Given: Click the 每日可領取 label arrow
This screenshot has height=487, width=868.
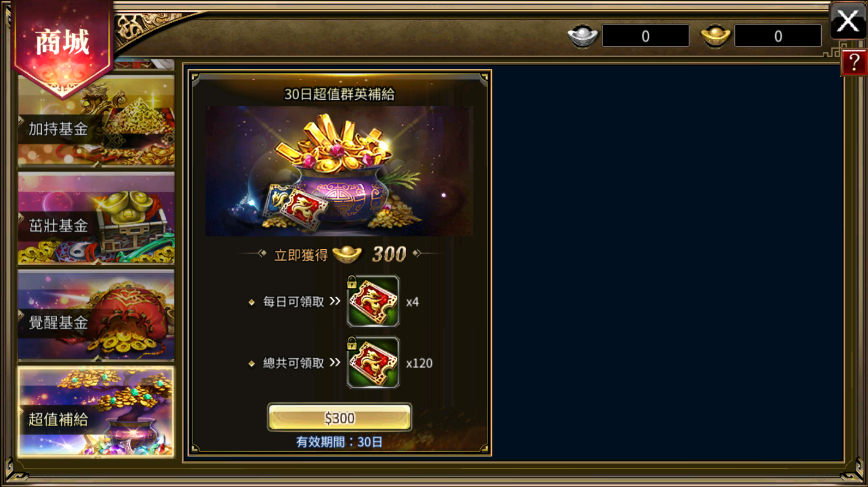Looking at the screenshot, I should tap(335, 301).
